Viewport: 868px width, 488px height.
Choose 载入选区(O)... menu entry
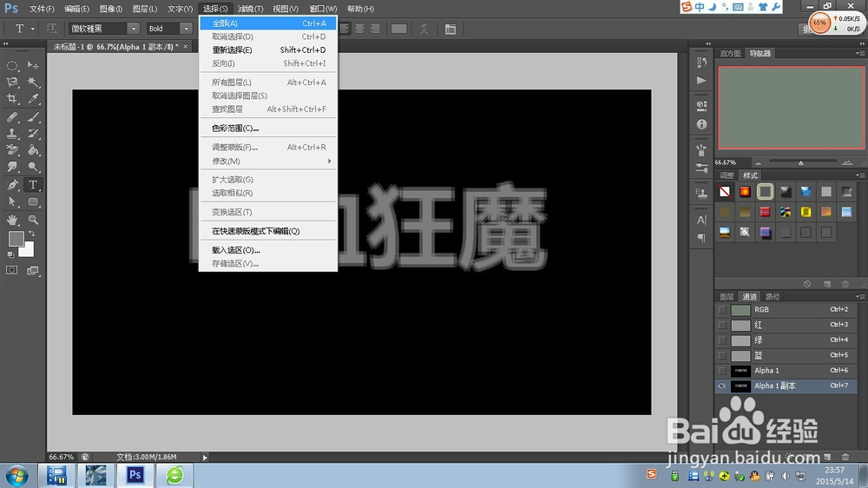(x=268, y=250)
